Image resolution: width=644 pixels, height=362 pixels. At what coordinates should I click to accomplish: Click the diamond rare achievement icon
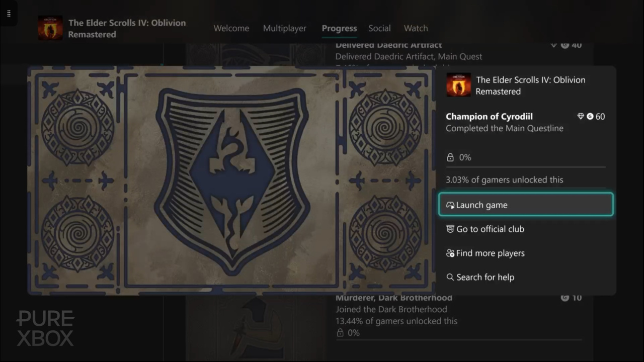click(x=581, y=117)
